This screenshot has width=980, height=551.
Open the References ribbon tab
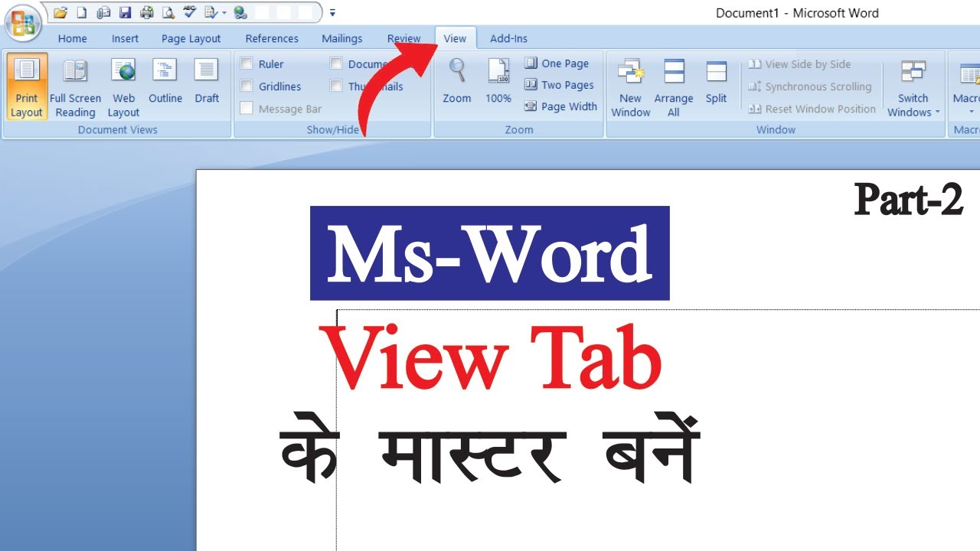272,38
